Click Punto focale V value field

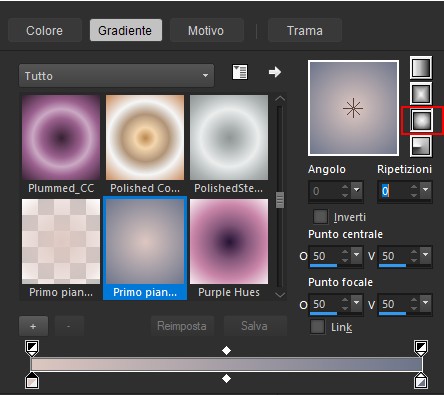pos(394,304)
